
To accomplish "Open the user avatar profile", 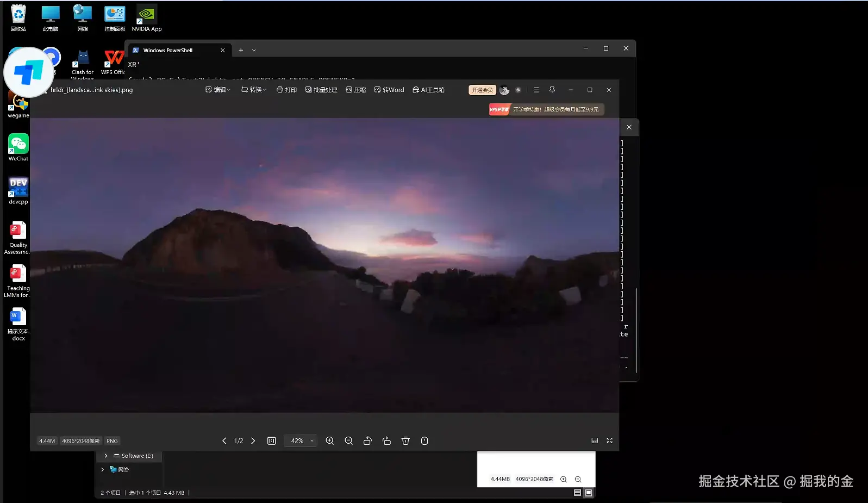I will click(x=504, y=90).
